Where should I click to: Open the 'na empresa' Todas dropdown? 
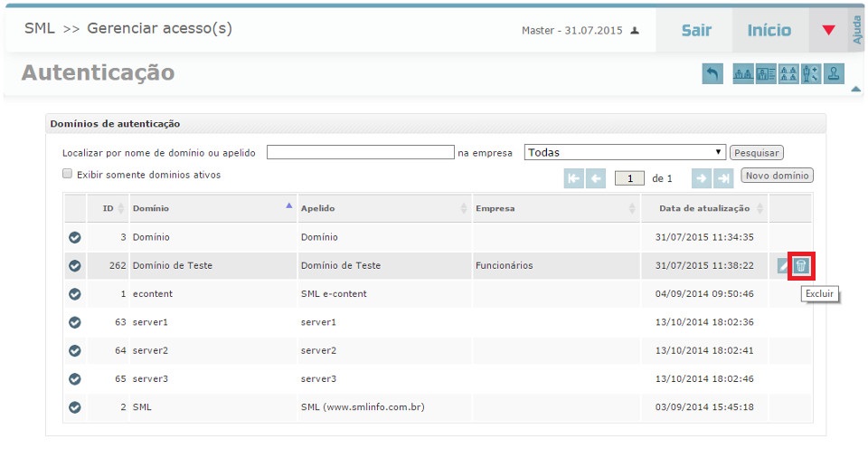625,152
